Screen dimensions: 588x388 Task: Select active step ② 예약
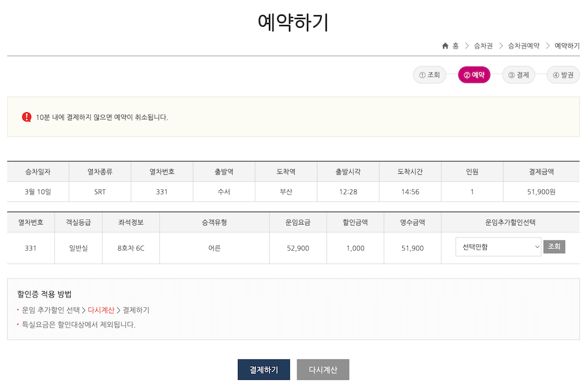point(474,75)
